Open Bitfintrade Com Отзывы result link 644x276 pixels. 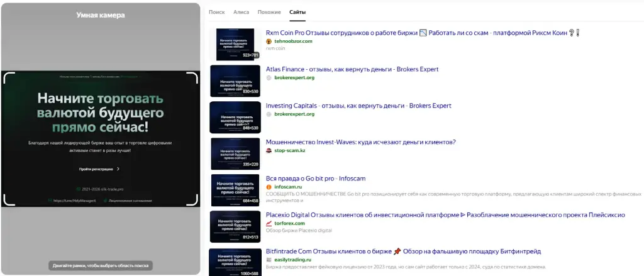[x=403, y=251]
